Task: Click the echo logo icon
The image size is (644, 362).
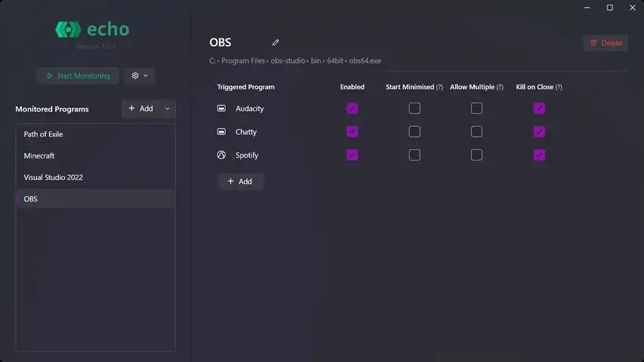Action: (68, 29)
